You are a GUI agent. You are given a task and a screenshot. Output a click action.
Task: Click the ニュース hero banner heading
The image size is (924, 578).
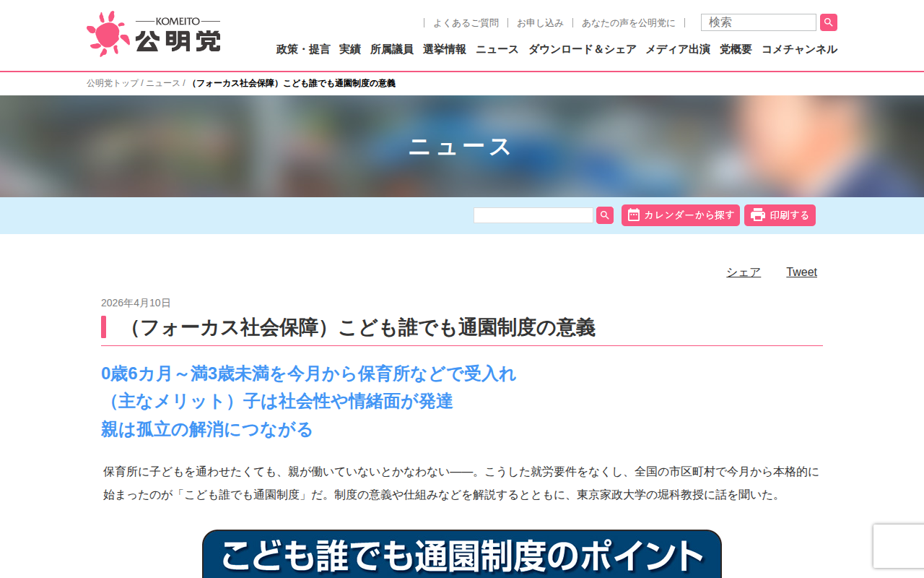click(x=461, y=147)
